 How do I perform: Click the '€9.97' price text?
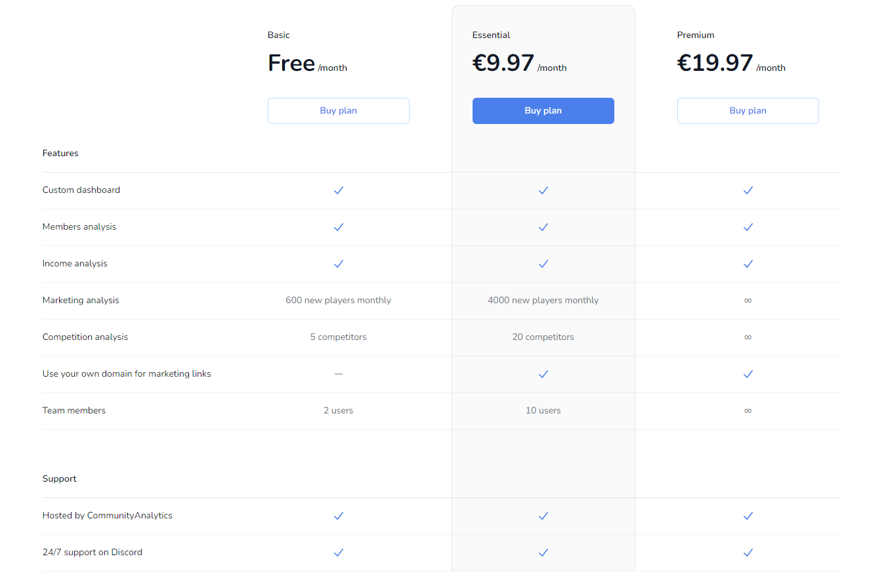503,63
